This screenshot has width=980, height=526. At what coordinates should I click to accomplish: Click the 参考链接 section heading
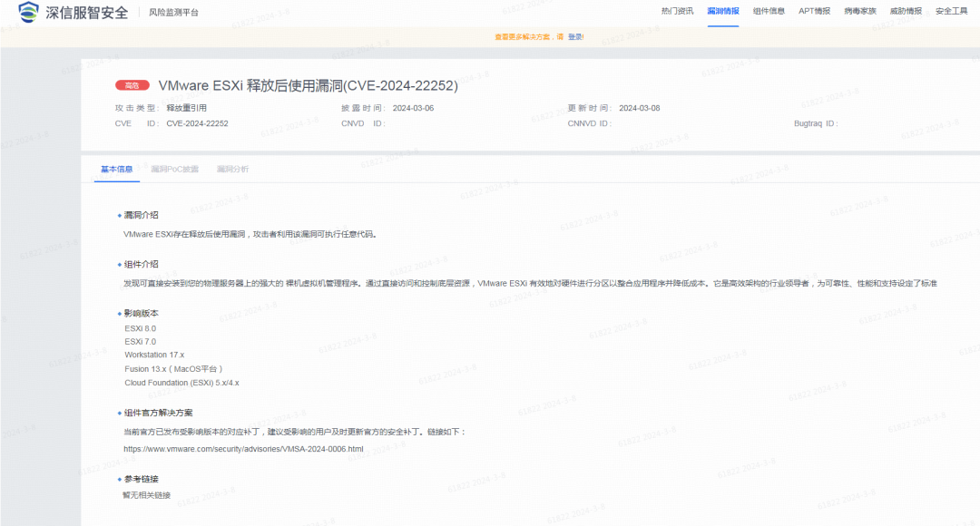[142, 479]
